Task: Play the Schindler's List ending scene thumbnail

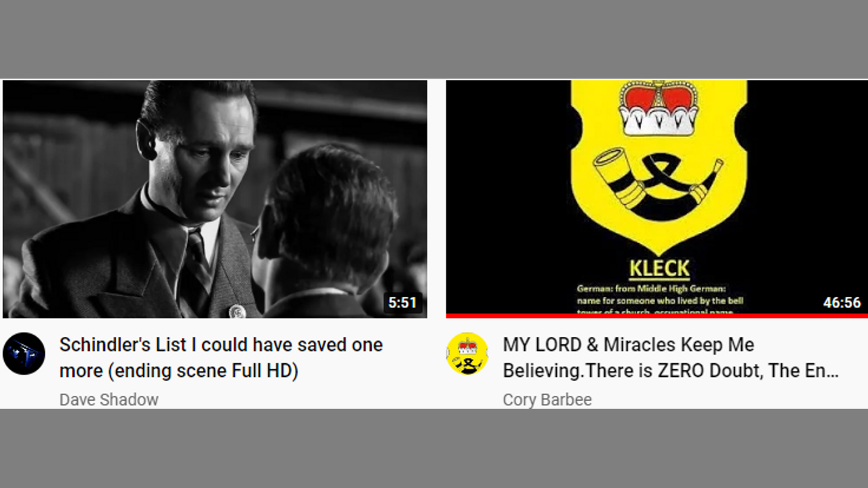Action: (x=215, y=199)
